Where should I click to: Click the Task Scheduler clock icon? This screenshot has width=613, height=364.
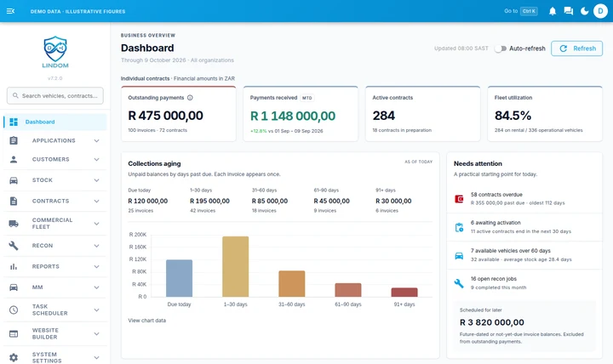click(14, 310)
